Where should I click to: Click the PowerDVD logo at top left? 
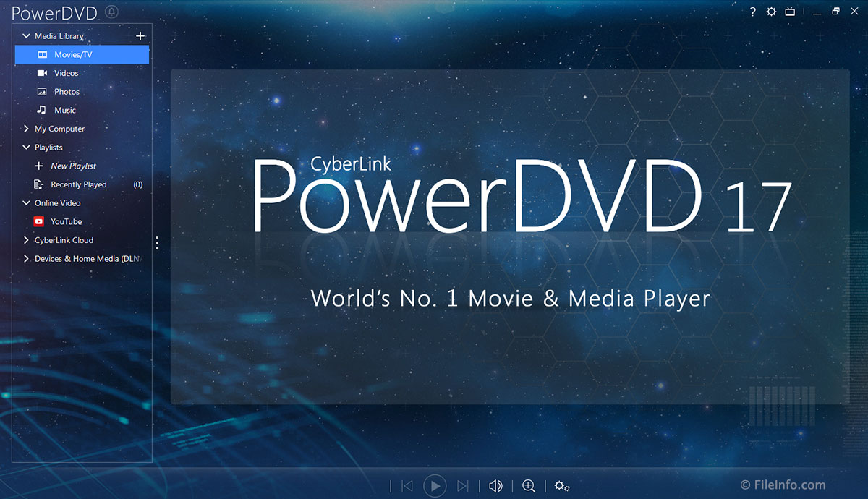click(x=55, y=12)
